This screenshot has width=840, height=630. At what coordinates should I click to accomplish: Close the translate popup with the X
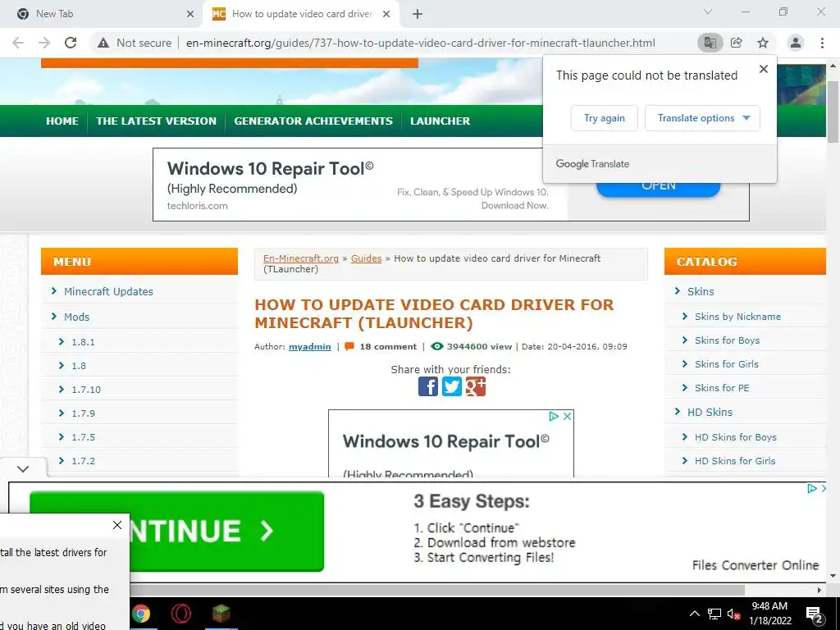pos(764,69)
